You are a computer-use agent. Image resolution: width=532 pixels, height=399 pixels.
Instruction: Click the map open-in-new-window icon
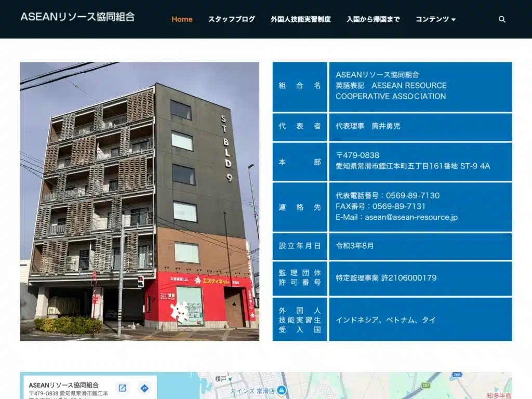tap(123, 388)
